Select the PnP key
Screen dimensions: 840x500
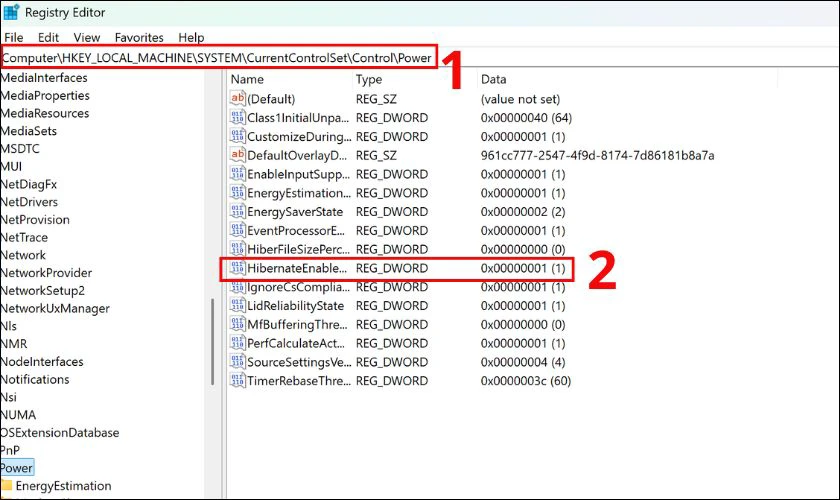(x=10, y=450)
